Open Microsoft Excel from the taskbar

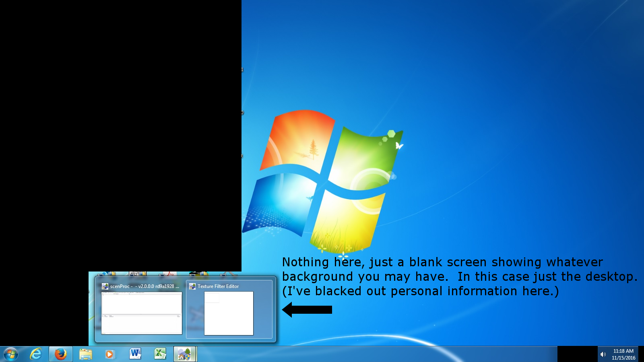pyautogui.click(x=160, y=354)
